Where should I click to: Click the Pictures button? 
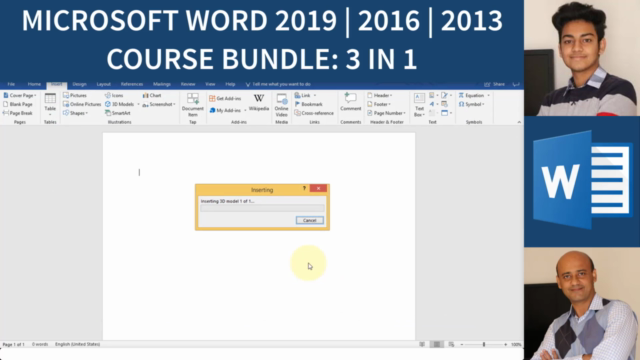tap(75, 95)
